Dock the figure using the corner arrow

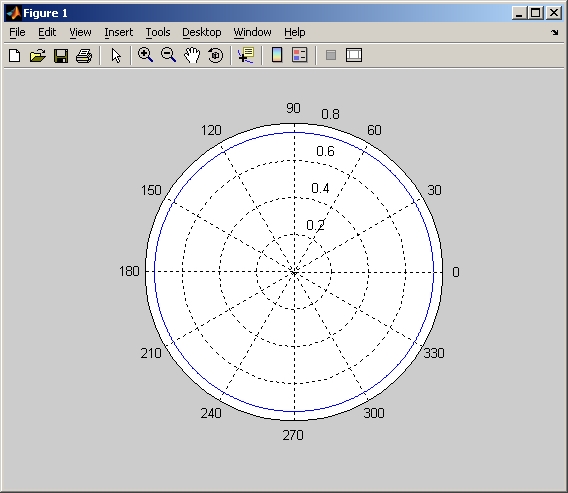coord(555,33)
